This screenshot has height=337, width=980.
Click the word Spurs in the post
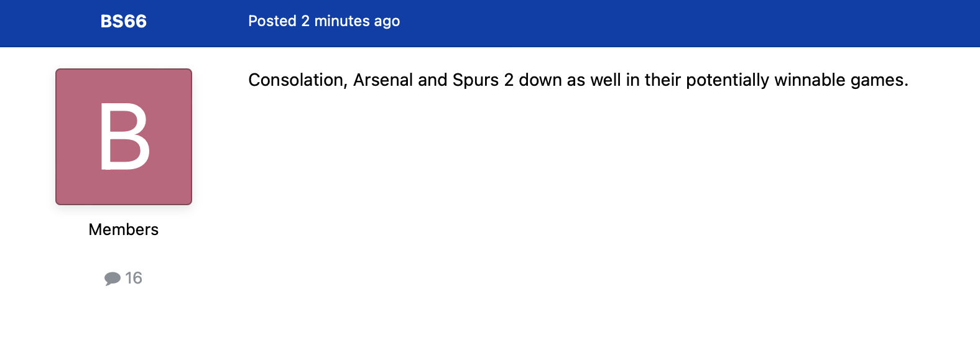(476, 80)
